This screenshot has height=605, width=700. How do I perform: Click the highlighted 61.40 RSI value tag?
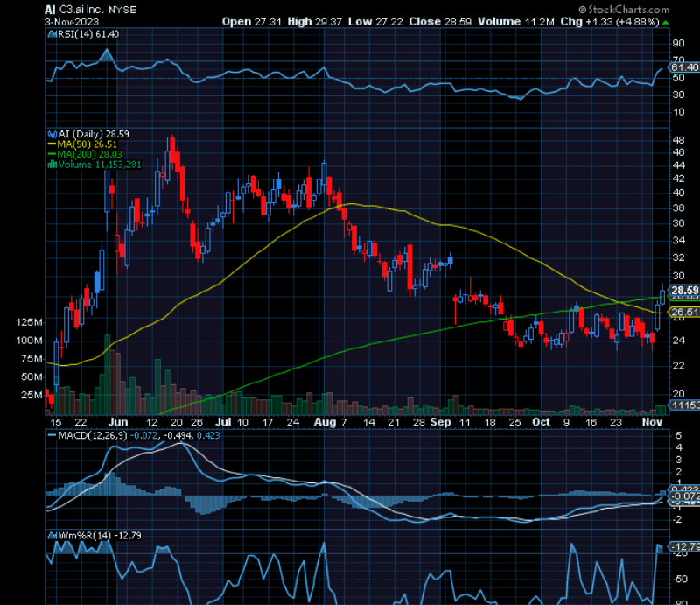tap(681, 66)
